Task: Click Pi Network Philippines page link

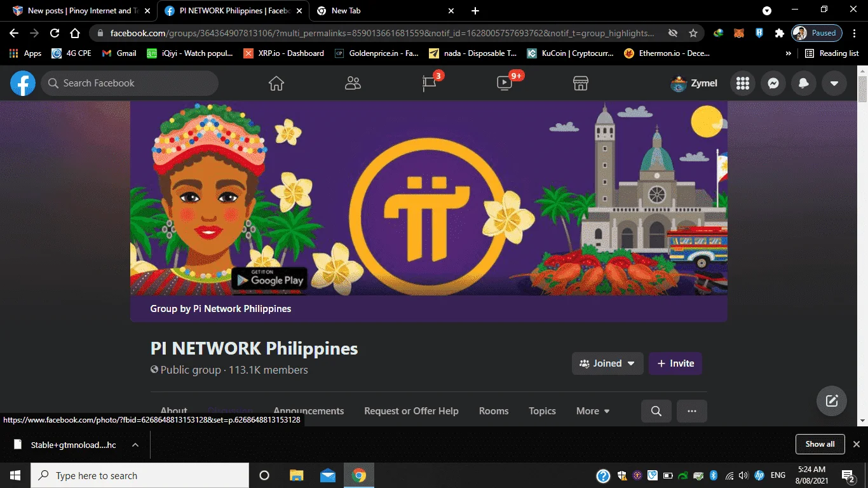Action: (x=242, y=309)
